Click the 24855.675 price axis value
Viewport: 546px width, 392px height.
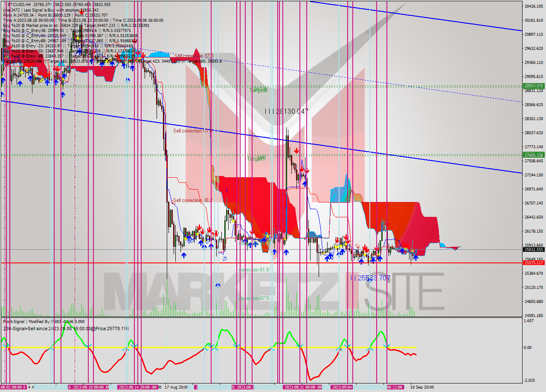pos(534,301)
